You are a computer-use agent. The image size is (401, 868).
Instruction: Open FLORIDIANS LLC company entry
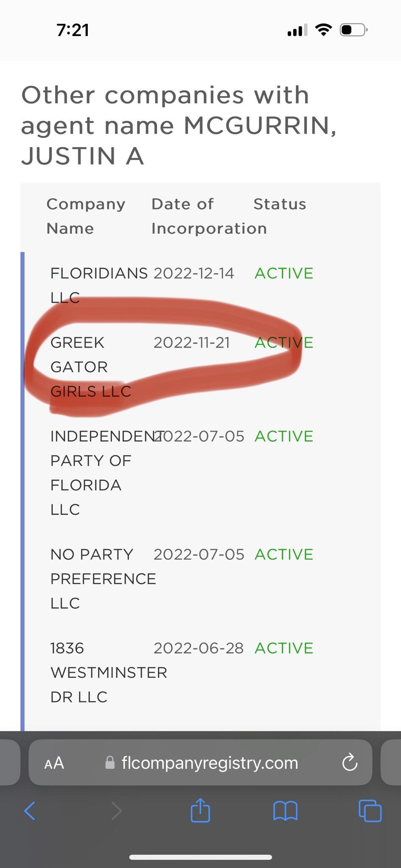[99, 285]
